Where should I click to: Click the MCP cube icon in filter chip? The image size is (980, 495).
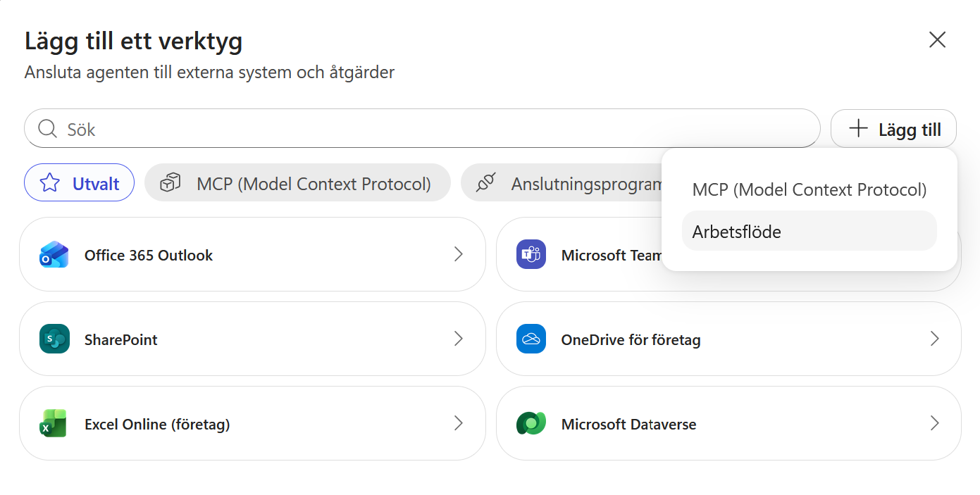(x=170, y=183)
